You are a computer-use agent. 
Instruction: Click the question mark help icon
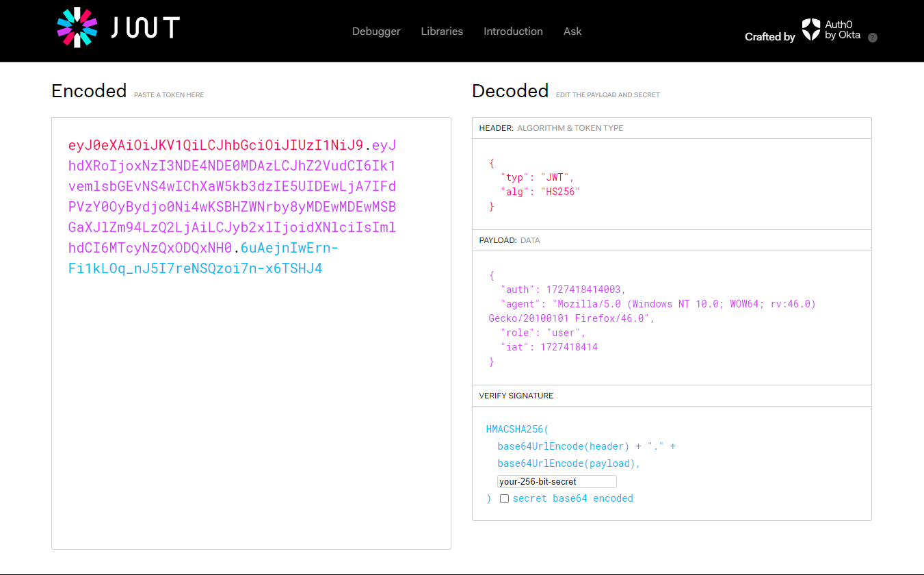pos(872,38)
